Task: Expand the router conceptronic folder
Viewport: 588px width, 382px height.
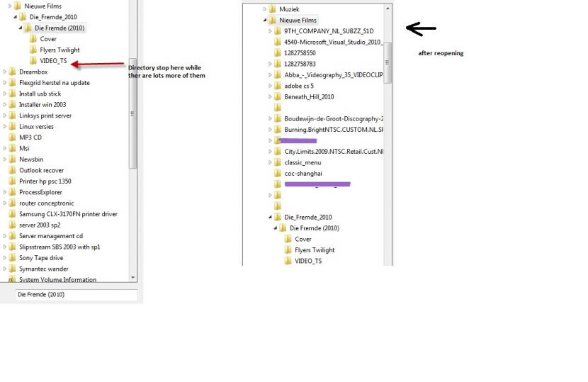Action: (5, 203)
